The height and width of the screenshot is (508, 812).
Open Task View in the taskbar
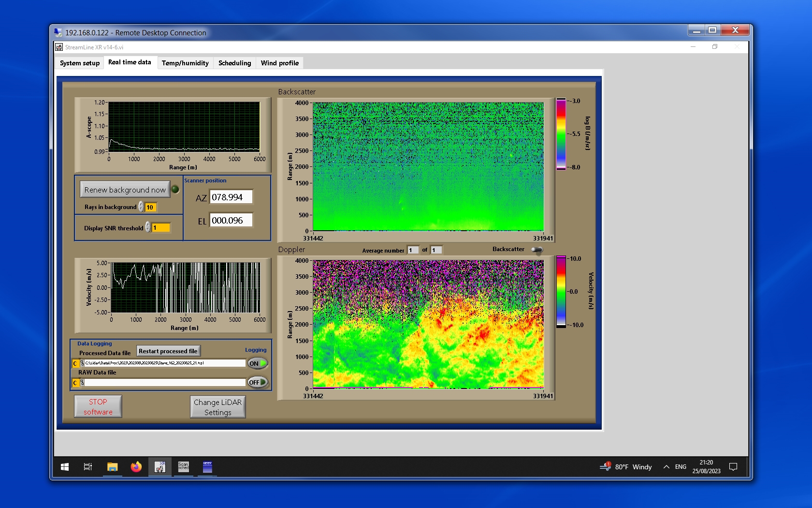click(x=88, y=467)
